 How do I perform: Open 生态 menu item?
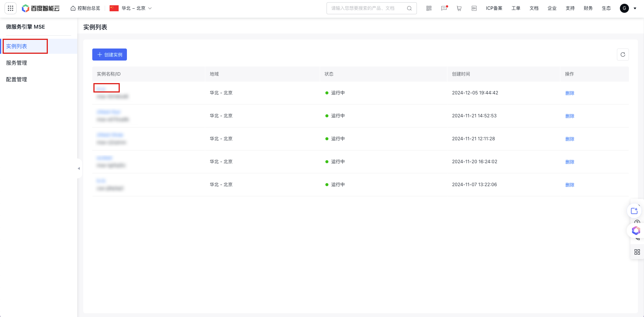(x=606, y=8)
